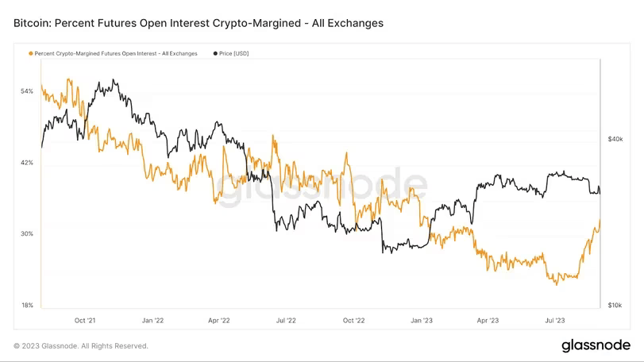Click the Jan '22 date on the x-axis
The height and width of the screenshot is (362, 644).
(152, 321)
